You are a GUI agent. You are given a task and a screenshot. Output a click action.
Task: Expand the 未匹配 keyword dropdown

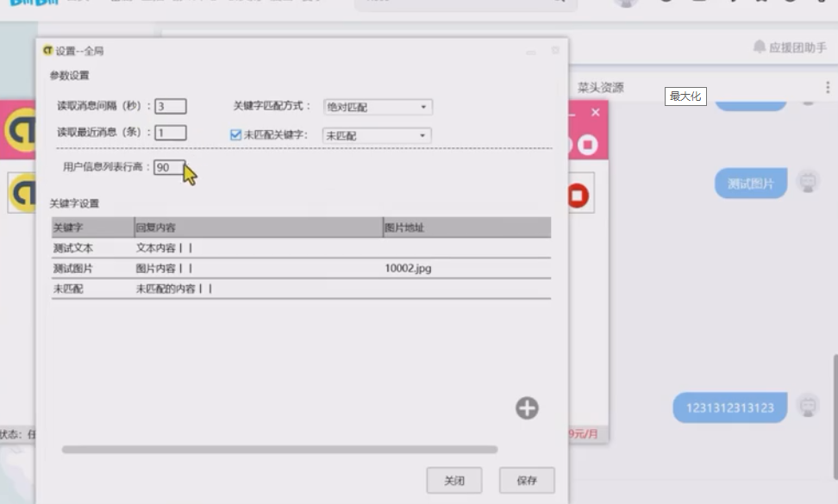coord(377,135)
